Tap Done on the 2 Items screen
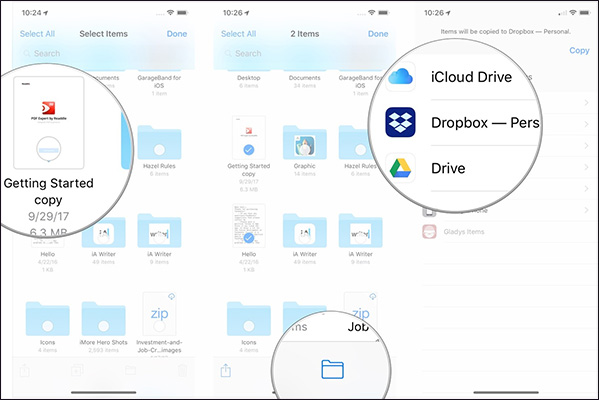This screenshot has width=599, height=400. pyautogui.click(x=378, y=34)
